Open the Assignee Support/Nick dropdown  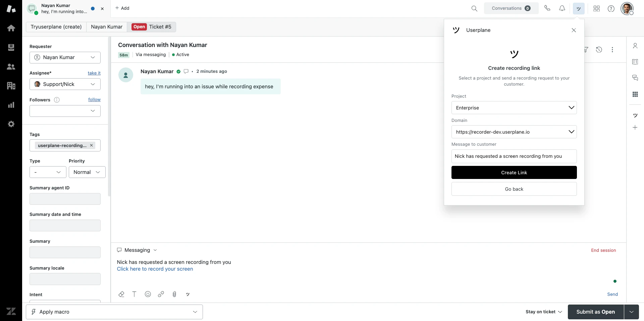point(65,84)
